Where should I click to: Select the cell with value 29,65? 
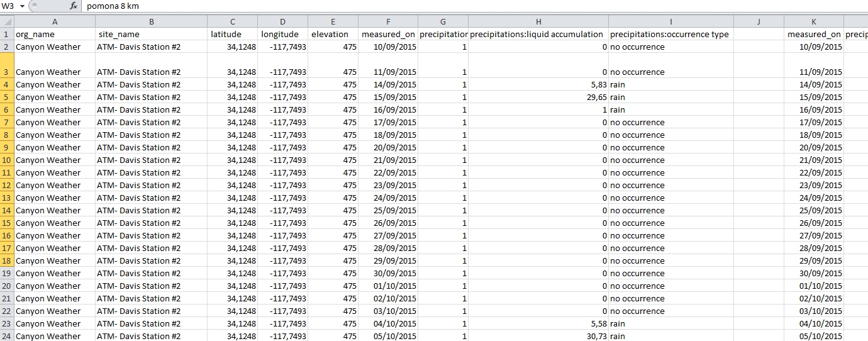538,97
